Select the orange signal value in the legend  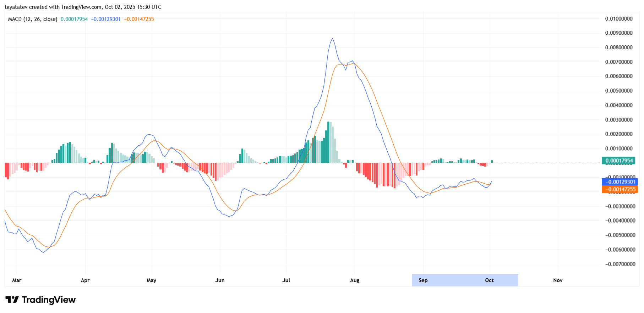point(139,19)
